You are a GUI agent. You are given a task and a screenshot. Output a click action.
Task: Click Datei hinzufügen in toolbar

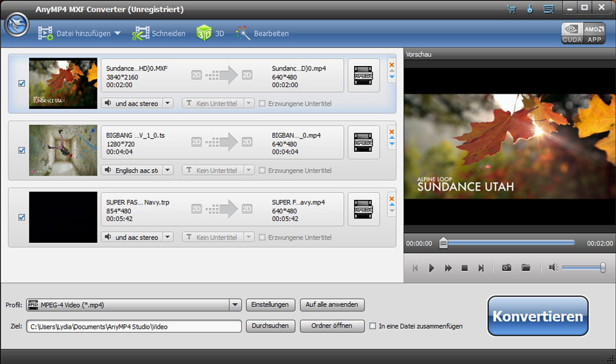[74, 33]
